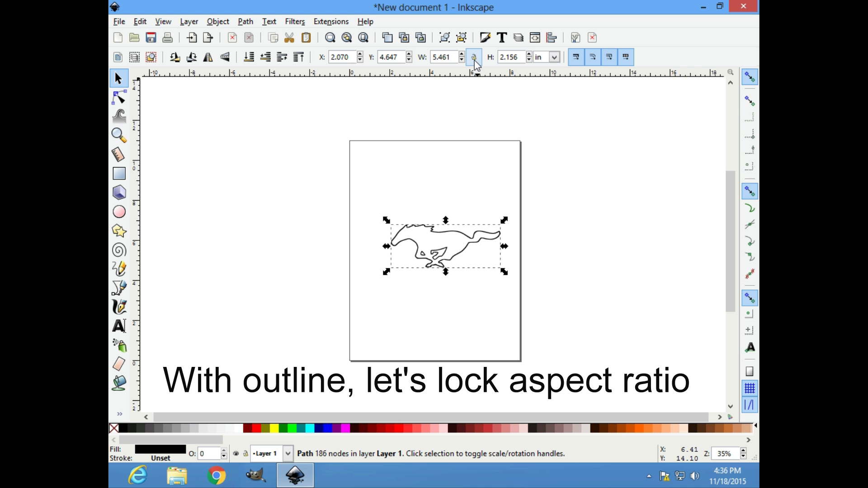Open the Edit menu

point(140,21)
